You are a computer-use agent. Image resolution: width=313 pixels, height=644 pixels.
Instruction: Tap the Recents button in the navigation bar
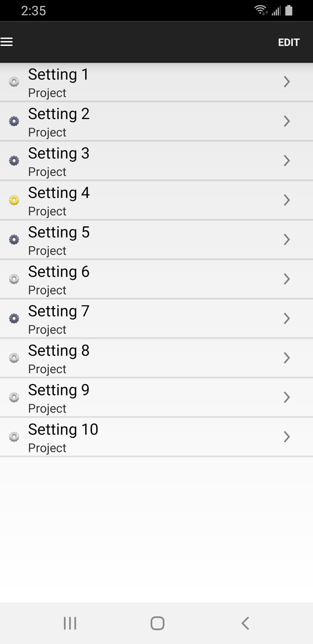(x=69, y=623)
